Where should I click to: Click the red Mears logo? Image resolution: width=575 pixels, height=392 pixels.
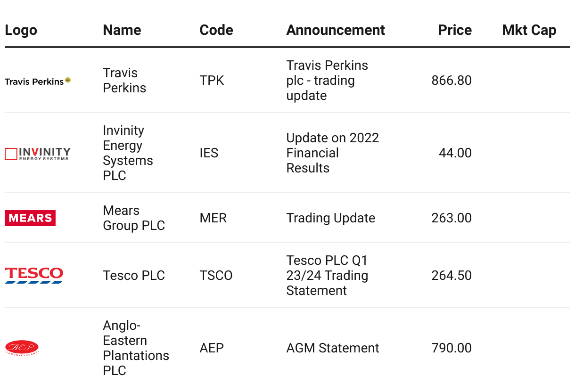[x=30, y=218]
